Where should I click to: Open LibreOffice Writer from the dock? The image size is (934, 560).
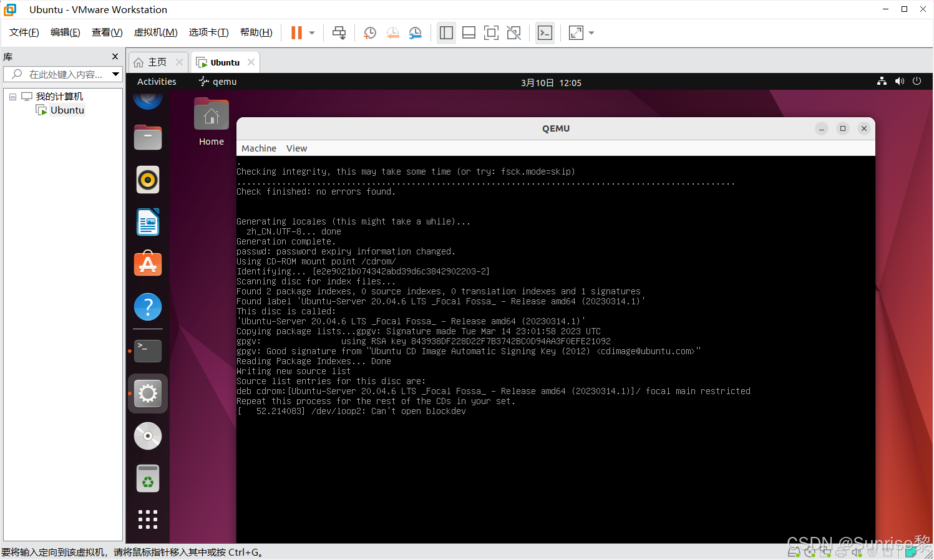[148, 223]
